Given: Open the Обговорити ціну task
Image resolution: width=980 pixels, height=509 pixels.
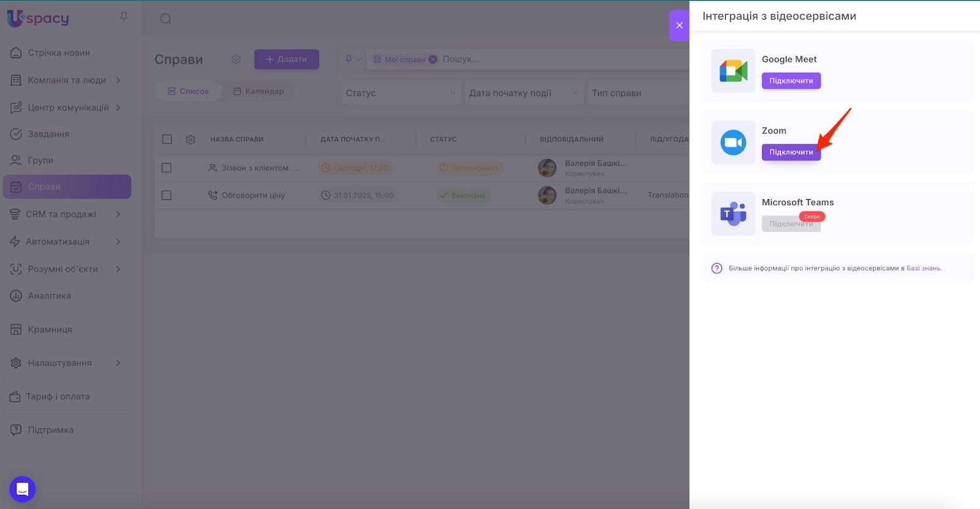Looking at the screenshot, I should pos(253,195).
